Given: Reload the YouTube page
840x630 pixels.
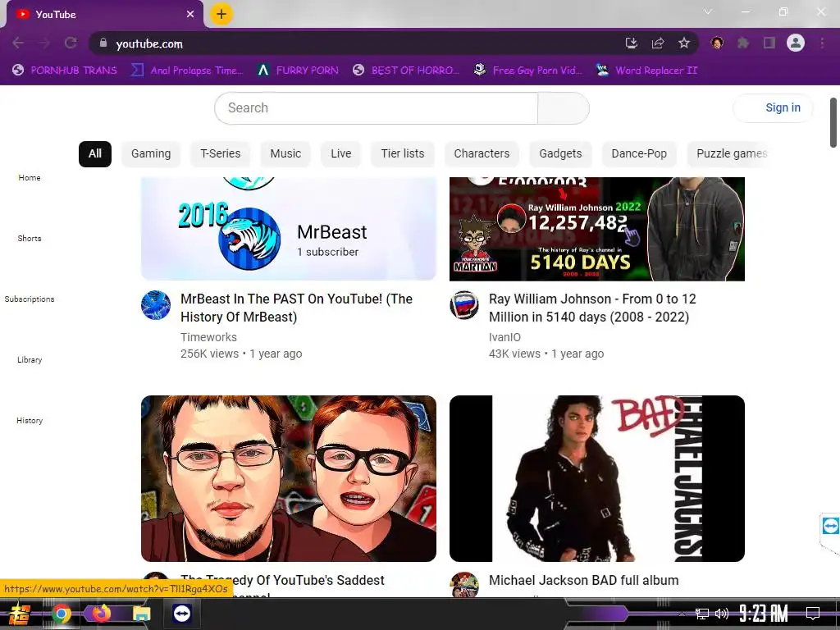Looking at the screenshot, I should (x=71, y=43).
